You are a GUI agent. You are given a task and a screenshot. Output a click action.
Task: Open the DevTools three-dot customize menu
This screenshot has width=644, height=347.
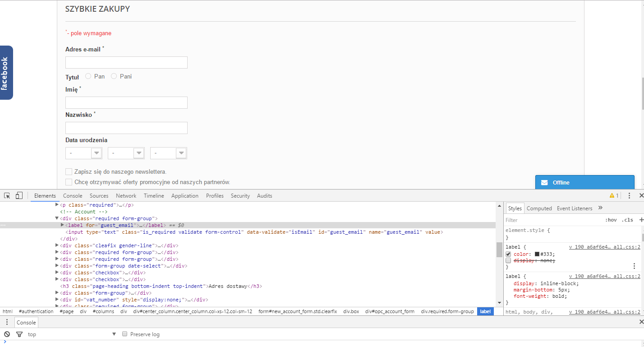coord(629,196)
